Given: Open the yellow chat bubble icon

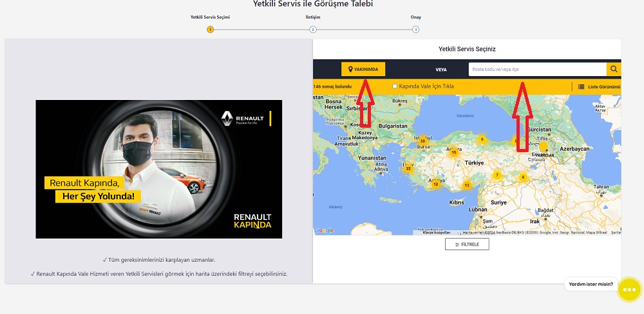Looking at the screenshot, I should pyautogui.click(x=629, y=289).
